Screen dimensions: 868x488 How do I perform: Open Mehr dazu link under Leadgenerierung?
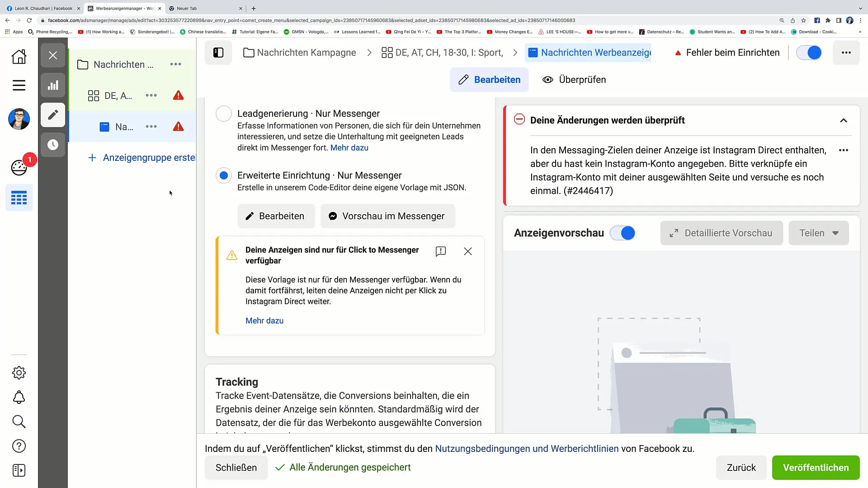click(349, 148)
